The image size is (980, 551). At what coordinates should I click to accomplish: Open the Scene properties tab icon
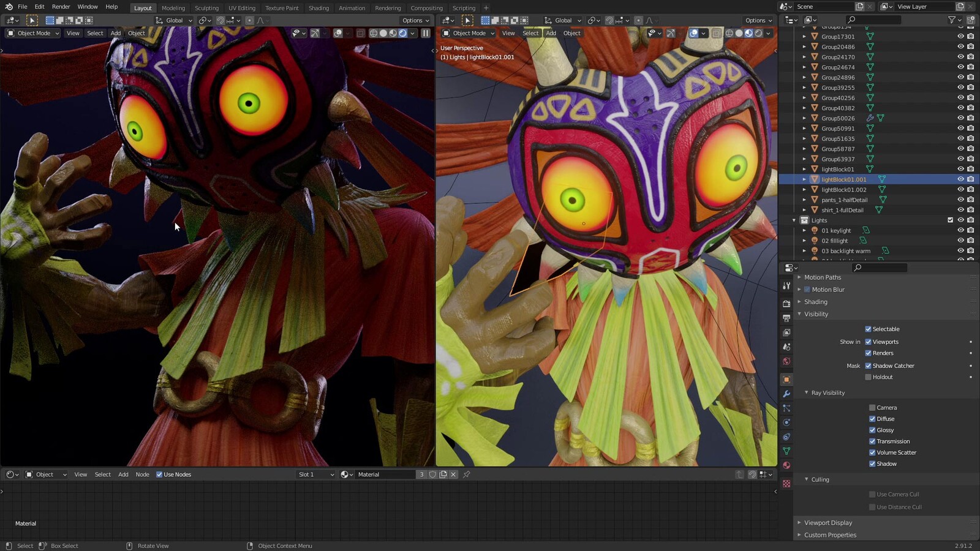(786, 347)
